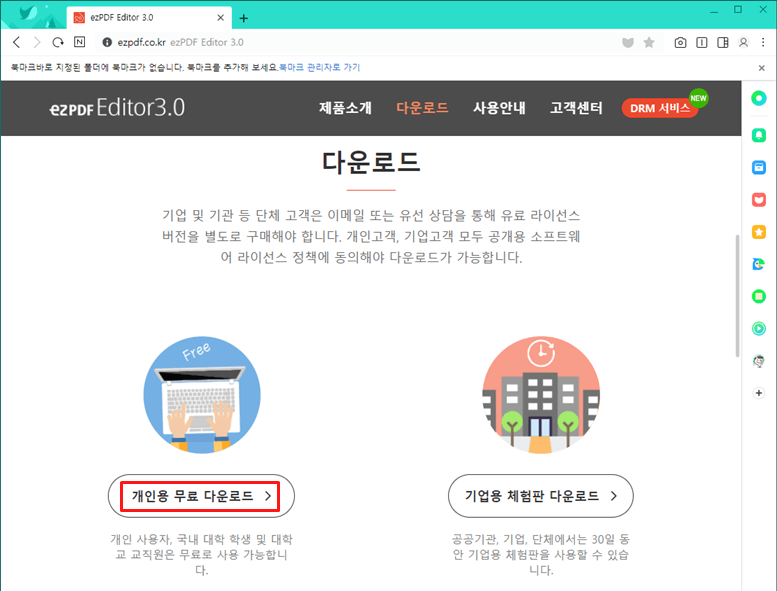This screenshot has width=777, height=591.
Task: Click the page vertical scrollbar
Action: 737,295
